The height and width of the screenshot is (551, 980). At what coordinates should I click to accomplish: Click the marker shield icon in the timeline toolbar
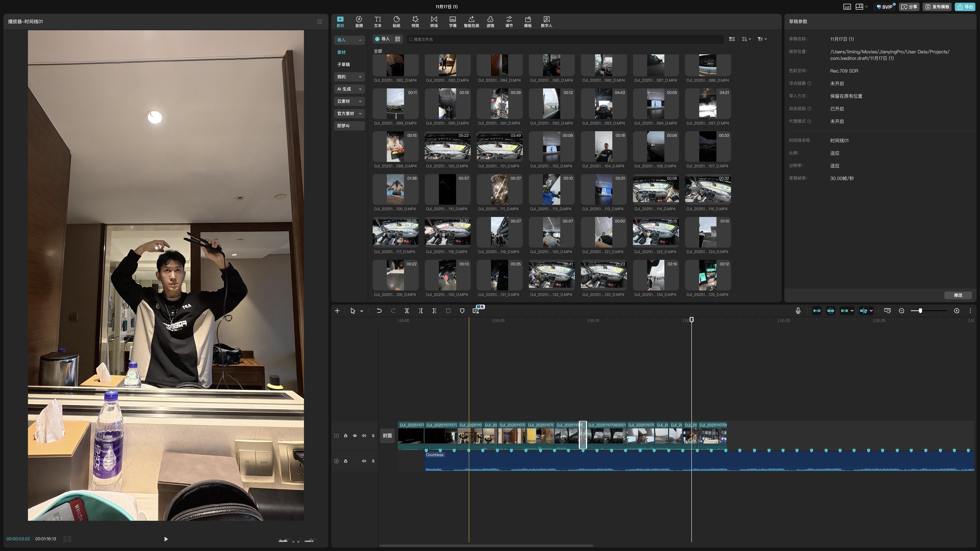click(x=462, y=311)
